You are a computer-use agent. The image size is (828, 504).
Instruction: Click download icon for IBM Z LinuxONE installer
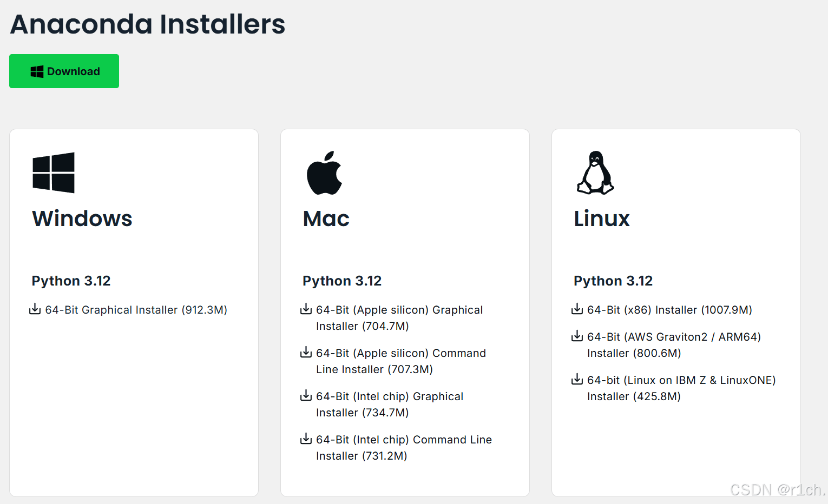577,379
